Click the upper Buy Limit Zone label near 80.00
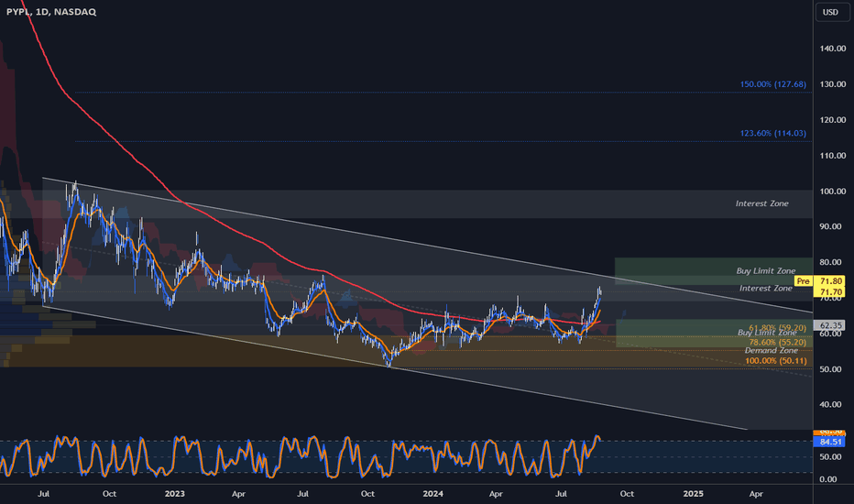The image size is (854, 504). coord(766,271)
